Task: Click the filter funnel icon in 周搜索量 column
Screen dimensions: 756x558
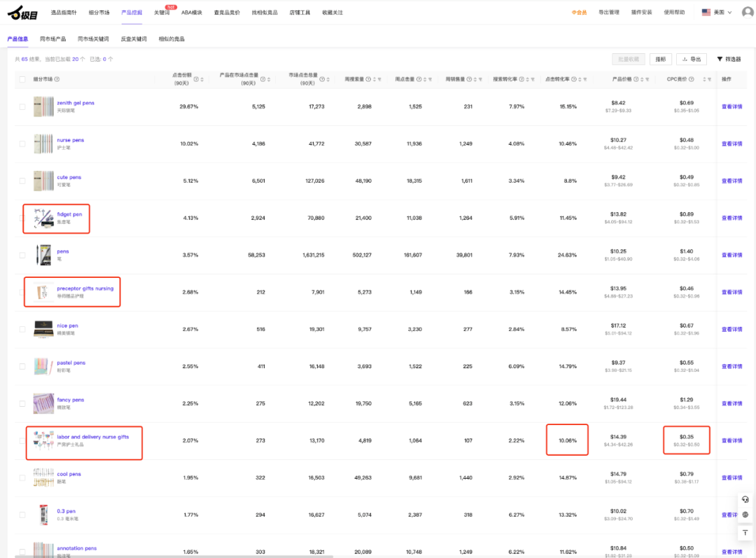Action: click(x=379, y=79)
